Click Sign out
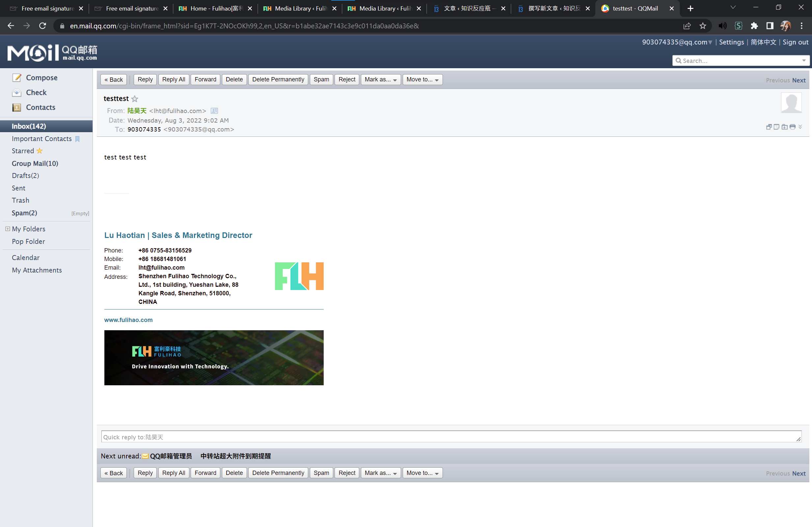Viewport: 812px width, 527px height. tap(795, 42)
